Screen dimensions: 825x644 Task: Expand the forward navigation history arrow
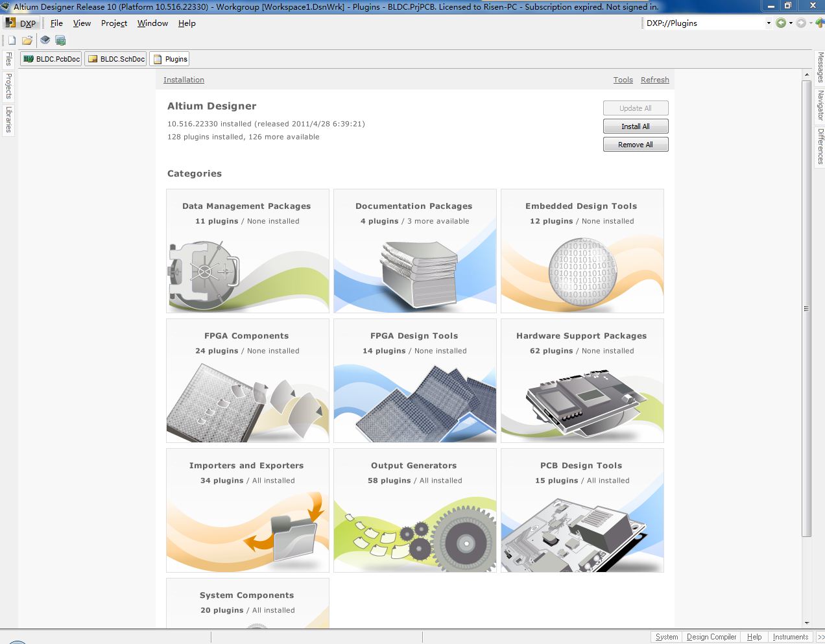(x=811, y=23)
